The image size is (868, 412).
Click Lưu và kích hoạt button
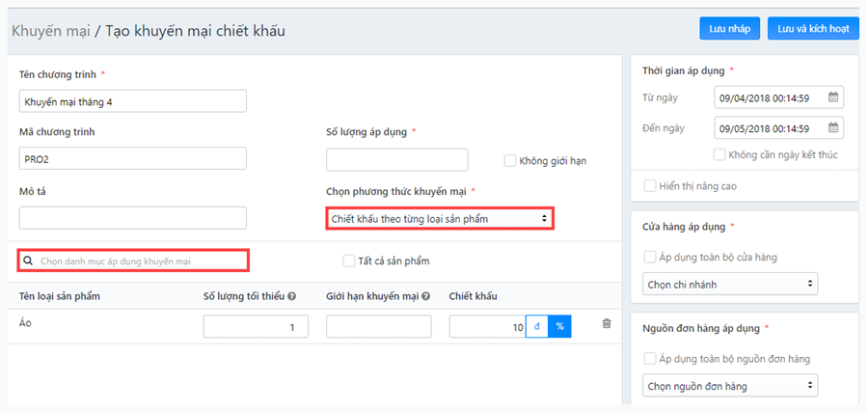[x=813, y=29]
